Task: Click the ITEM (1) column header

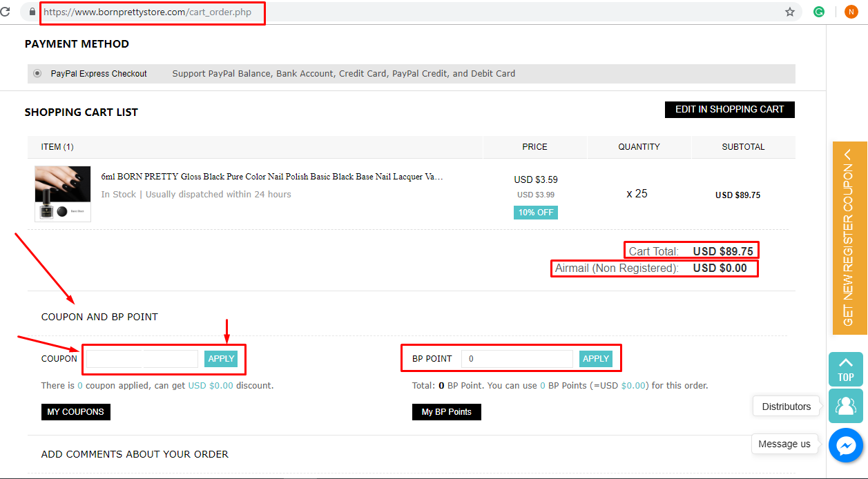Action: (x=57, y=146)
